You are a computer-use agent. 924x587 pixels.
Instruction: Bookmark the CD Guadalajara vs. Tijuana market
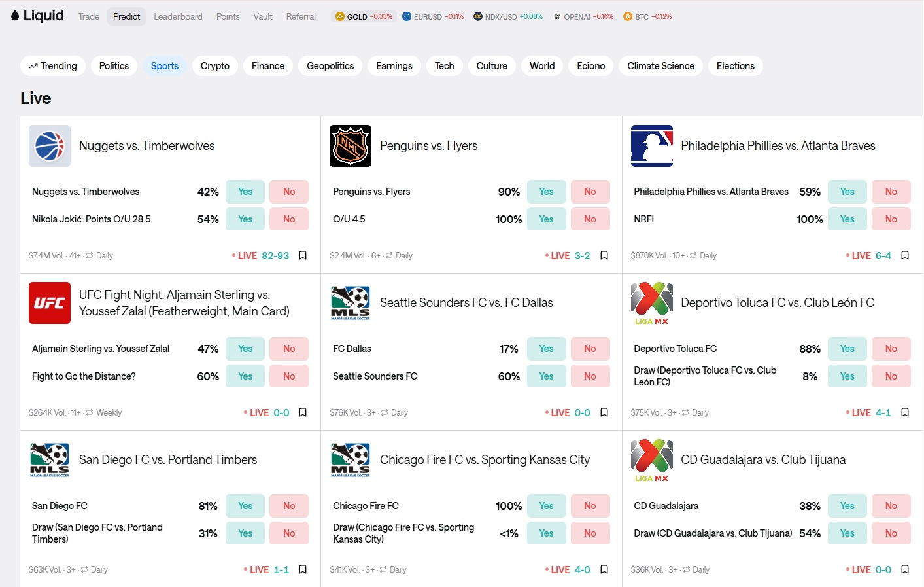pos(905,569)
